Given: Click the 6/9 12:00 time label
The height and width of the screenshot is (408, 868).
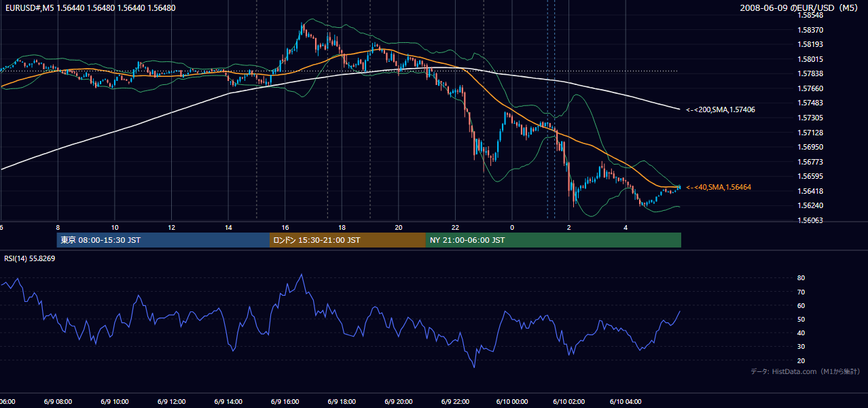Looking at the screenshot, I should (170, 402).
